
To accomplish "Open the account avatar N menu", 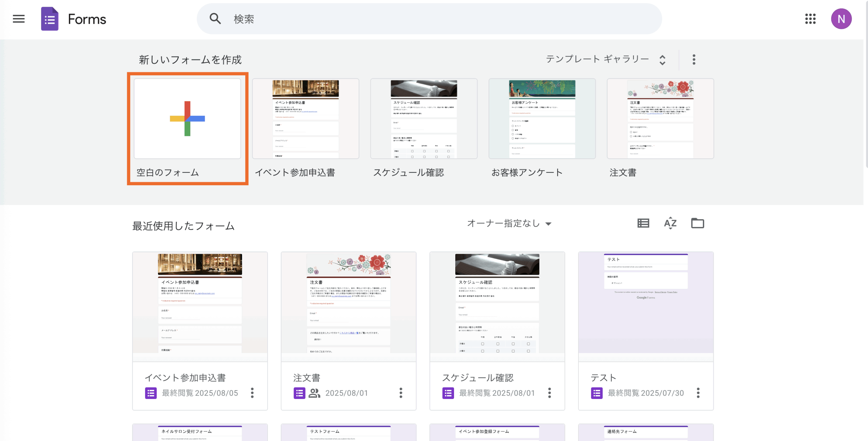I will 842,19.
